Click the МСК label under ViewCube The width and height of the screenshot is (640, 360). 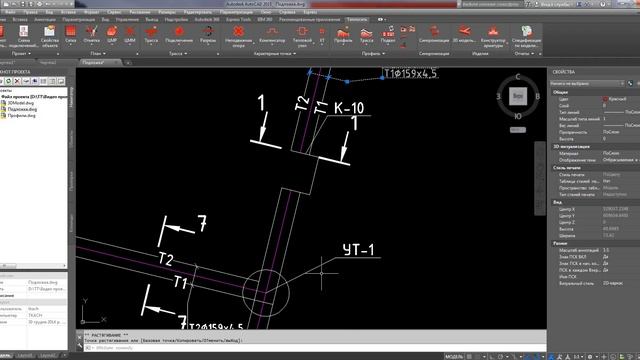[x=518, y=130]
